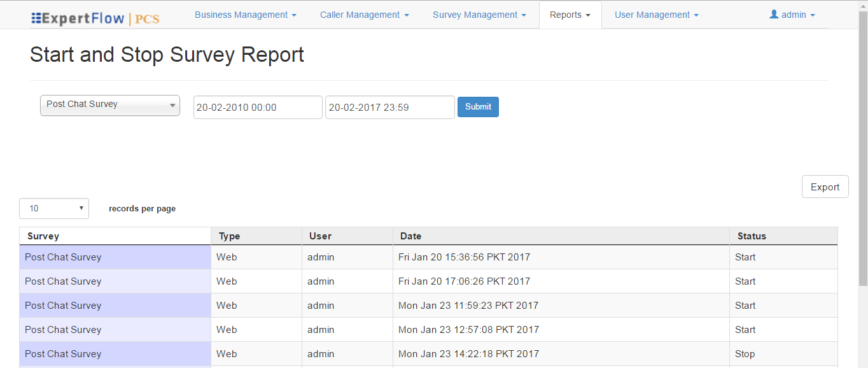Open the records per page dropdown
The image size is (868, 368).
click(53, 208)
